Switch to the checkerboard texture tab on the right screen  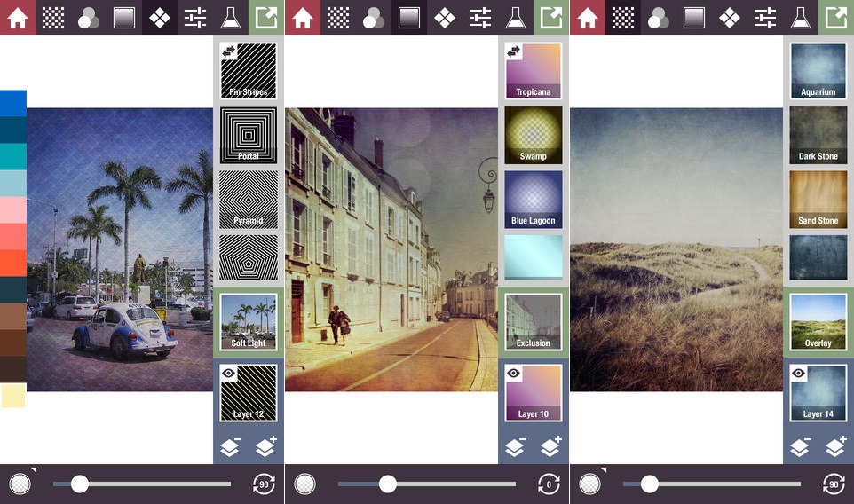coord(623,18)
